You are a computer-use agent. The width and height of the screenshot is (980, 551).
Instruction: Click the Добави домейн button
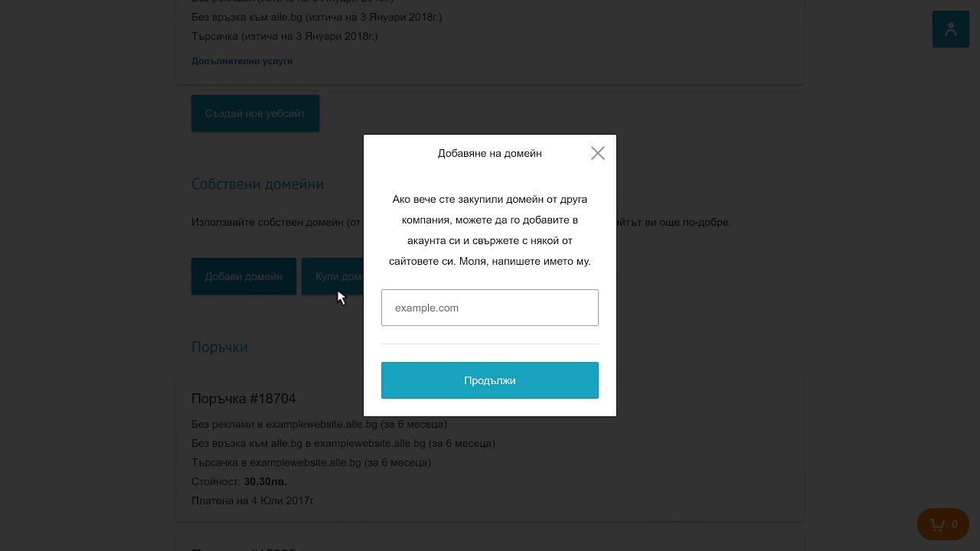[243, 276]
